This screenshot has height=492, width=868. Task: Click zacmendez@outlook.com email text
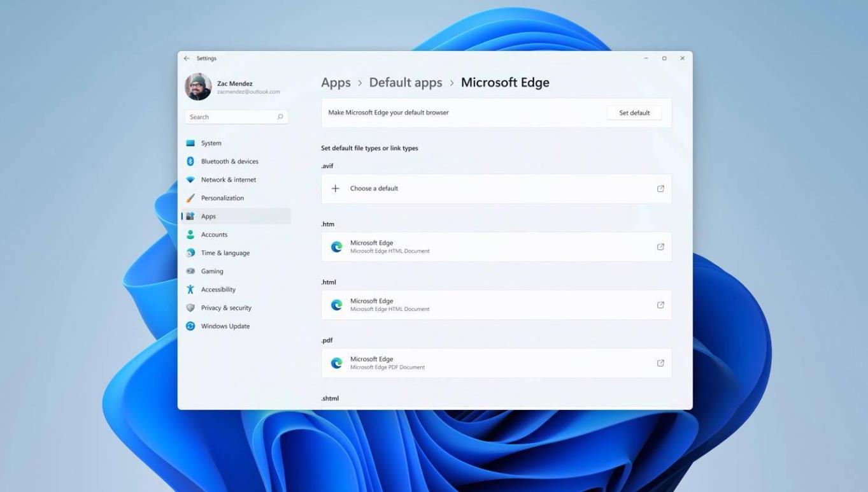(x=248, y=92)
